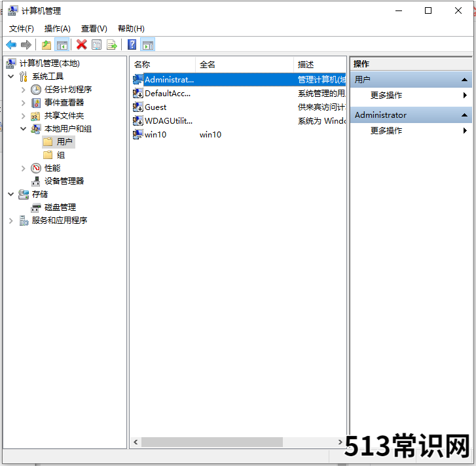Click the Device Manager icon
Viewport: 476px width, 466px height.
click(35, 181)
